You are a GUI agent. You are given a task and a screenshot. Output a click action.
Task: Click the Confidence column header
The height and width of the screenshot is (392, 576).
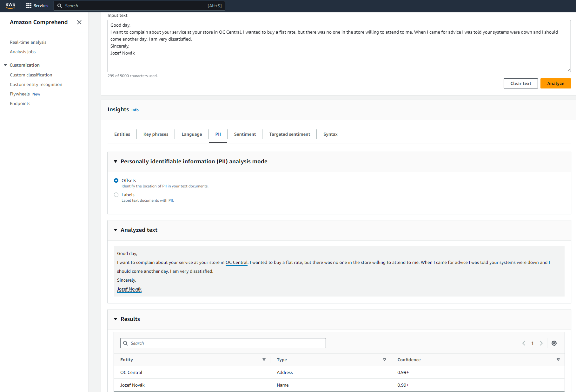pyautogui.click(x=409, y=360)
